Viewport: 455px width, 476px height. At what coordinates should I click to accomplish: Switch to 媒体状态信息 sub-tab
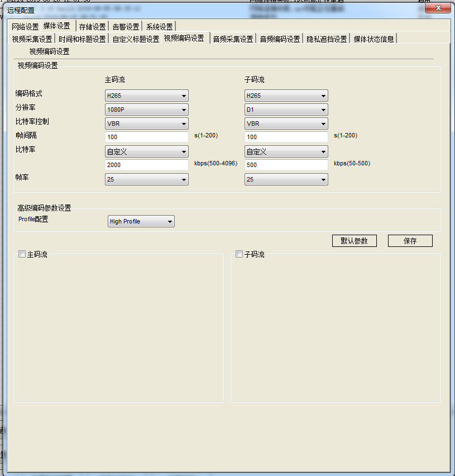coord(373,39)
